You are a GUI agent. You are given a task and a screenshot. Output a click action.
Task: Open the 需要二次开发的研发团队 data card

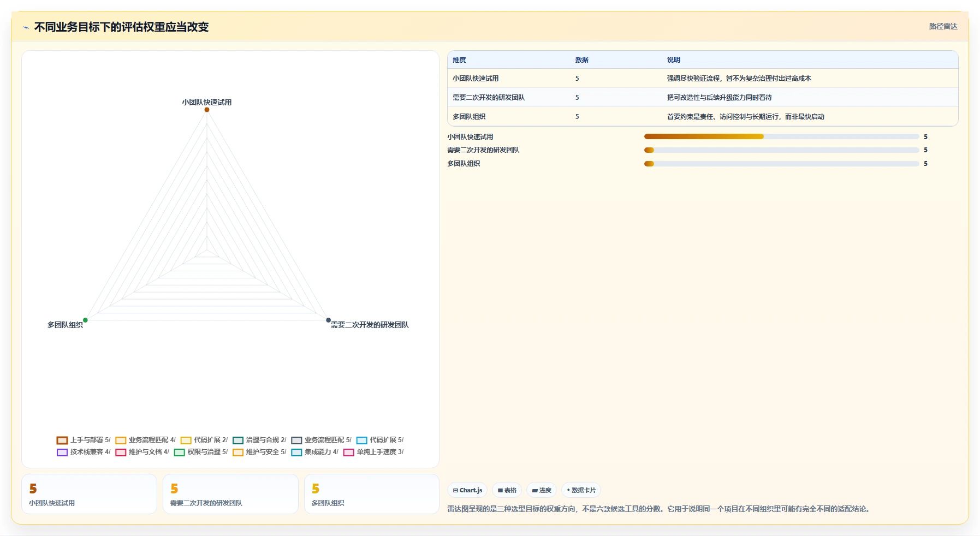tap(230, 494)
